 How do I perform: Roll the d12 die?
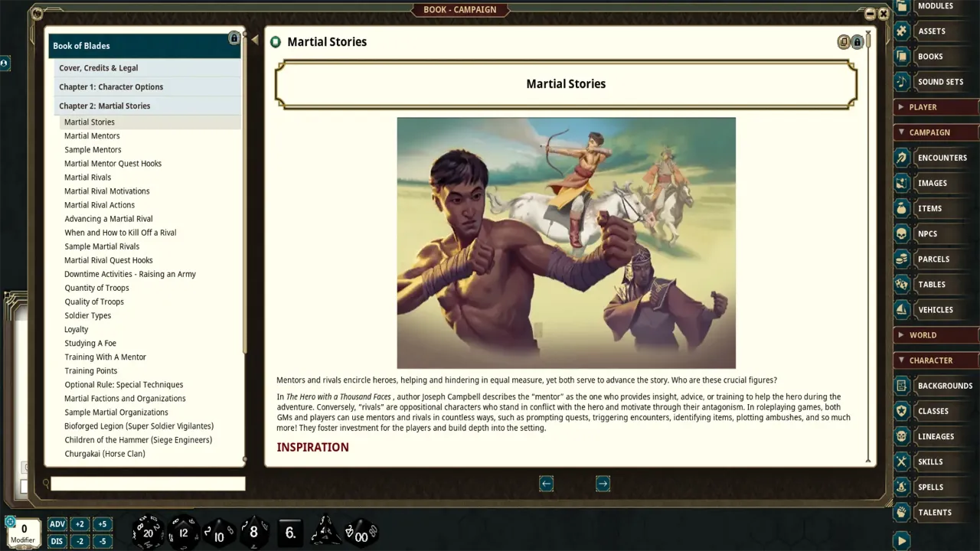click(183, 532)
